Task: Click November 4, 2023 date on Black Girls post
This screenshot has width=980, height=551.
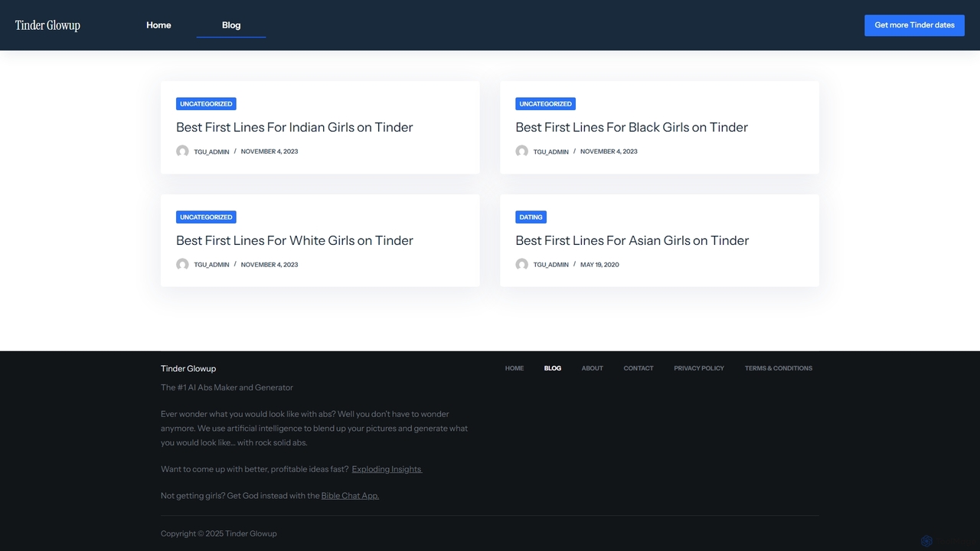Action: click(x=609, y=152)
